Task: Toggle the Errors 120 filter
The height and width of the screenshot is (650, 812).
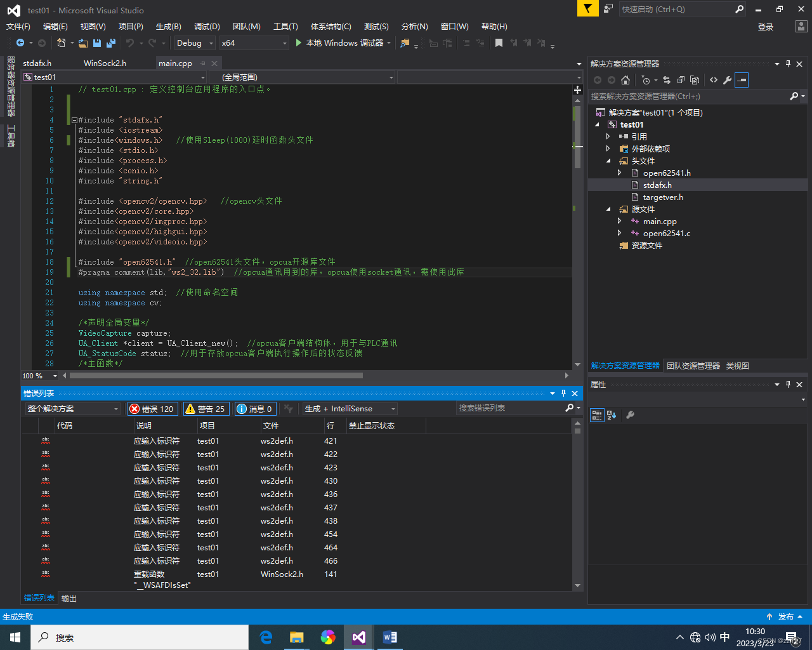Action: point(152,409)
